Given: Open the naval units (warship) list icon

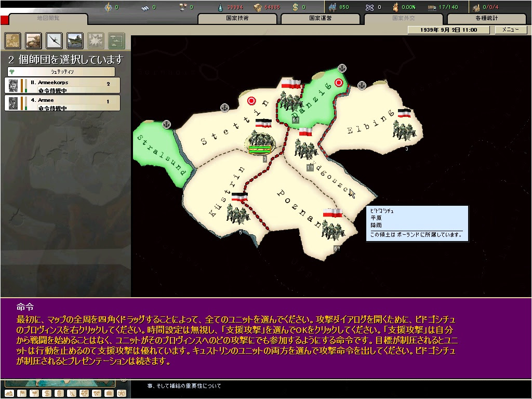Looking at the screenshot, I should tap(75, 41).
